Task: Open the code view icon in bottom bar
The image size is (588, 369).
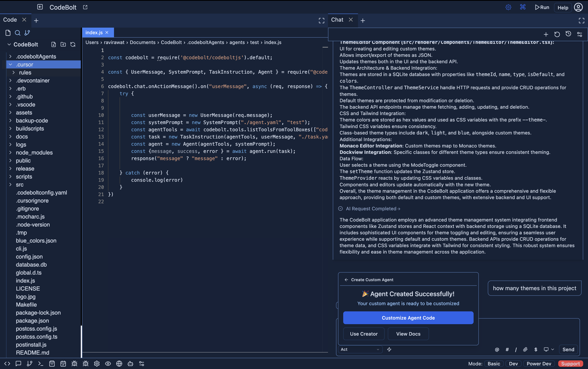Action: [7, 364]
